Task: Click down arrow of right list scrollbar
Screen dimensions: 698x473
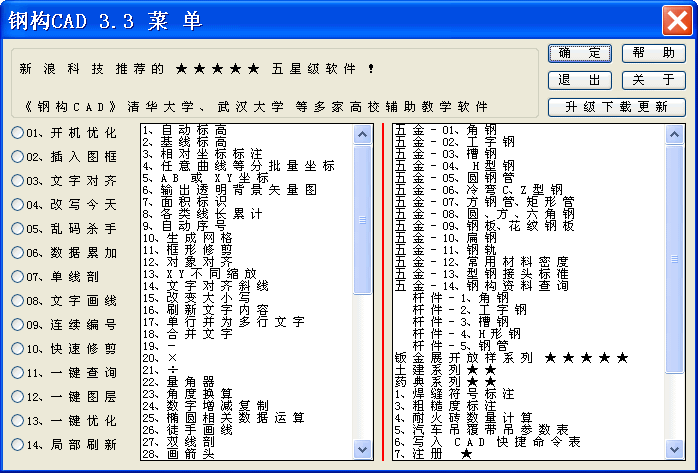Action: [x=674, y=449]
